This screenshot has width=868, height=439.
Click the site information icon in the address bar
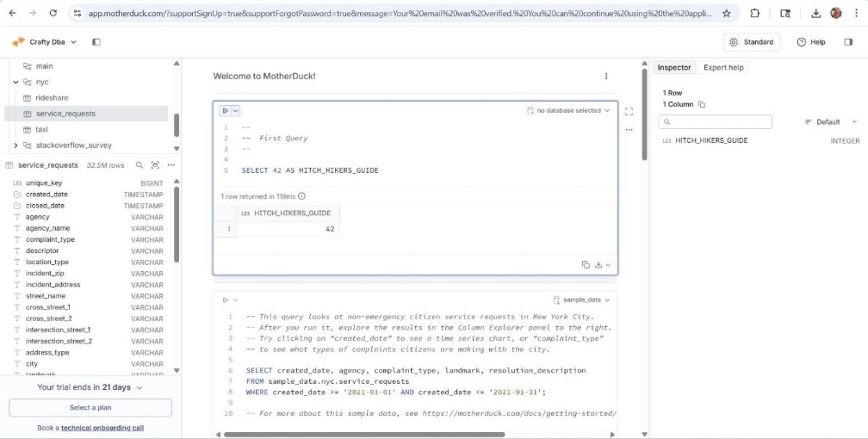tap(77, 13)
